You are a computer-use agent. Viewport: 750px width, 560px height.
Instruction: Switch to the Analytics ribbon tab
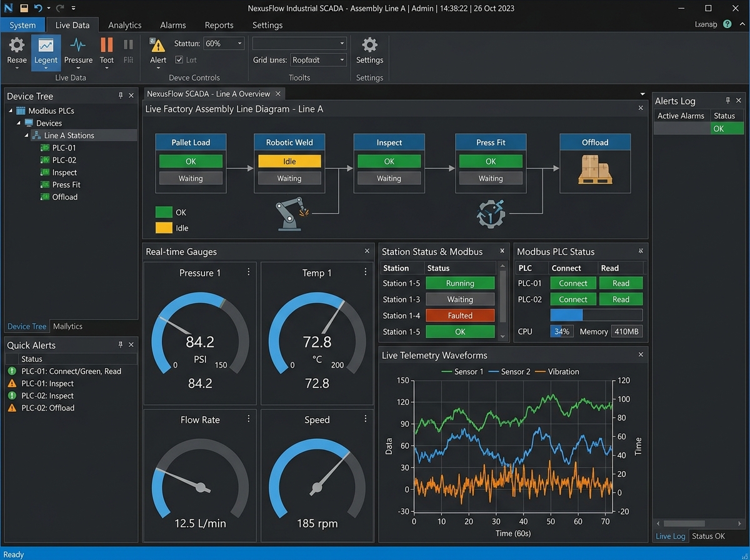point(125,25)
